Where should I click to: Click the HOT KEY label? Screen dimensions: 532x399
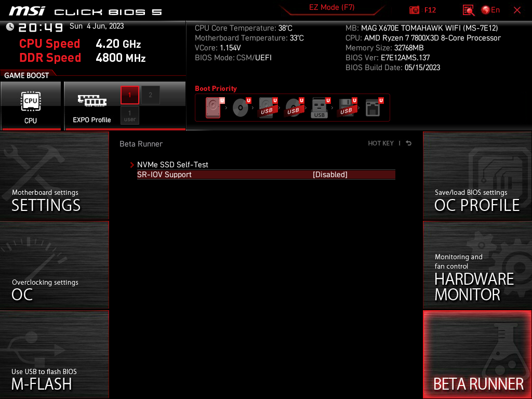coord(381,143)
